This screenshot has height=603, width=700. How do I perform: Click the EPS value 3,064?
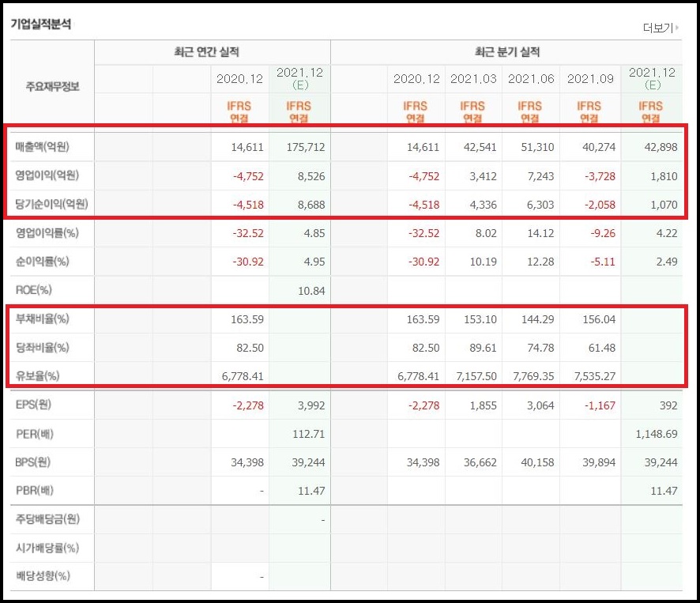click(x=540, y=405)
